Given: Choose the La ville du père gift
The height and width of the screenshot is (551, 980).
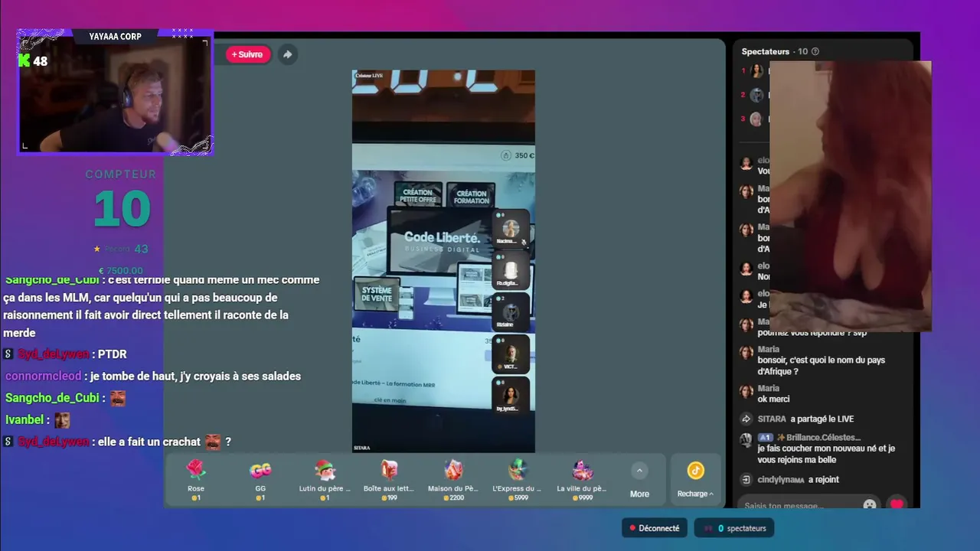Looking at the screenshot, I should [582, 480].
